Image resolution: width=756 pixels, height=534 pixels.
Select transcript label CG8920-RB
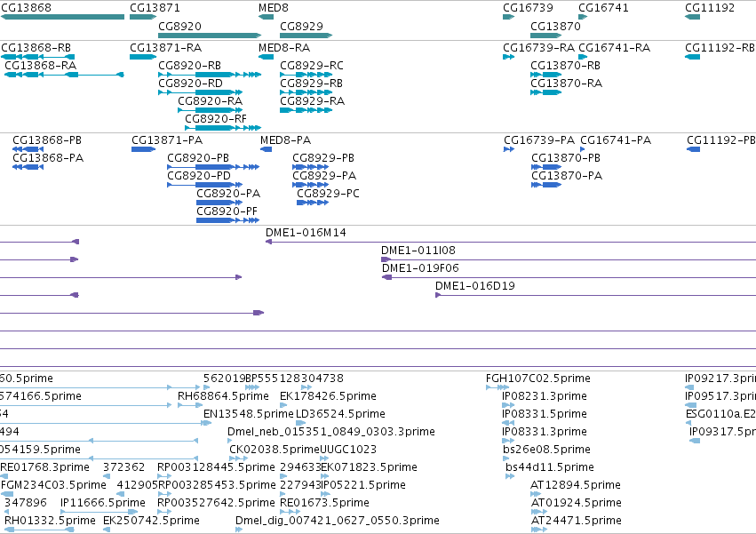[189, 65]
